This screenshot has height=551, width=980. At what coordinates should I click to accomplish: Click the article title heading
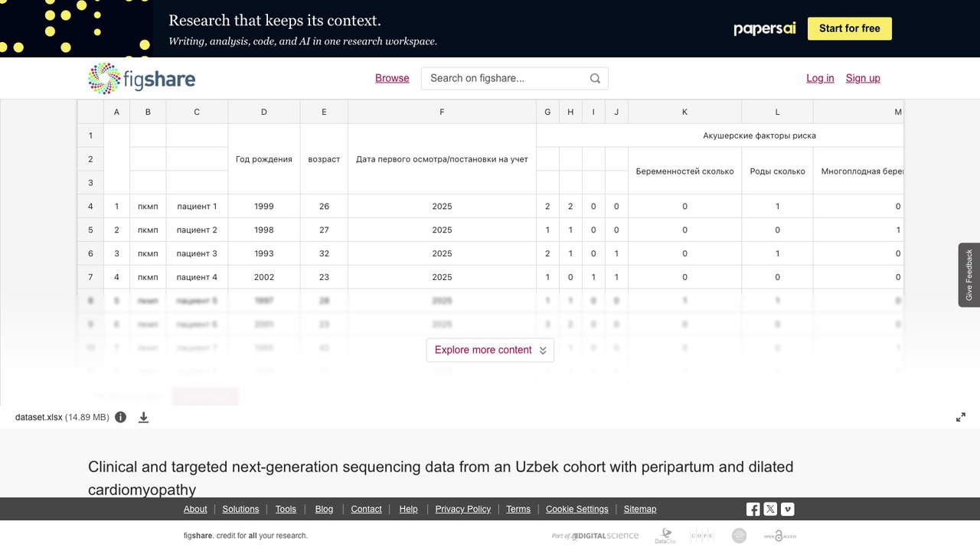[441, 478]
